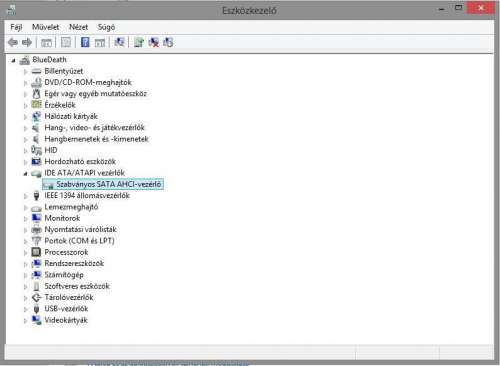Image resolution: width=500 pixels, height=366 pixels.
Task: Open the Fájl menu
Action: click(x=16, y=27)
